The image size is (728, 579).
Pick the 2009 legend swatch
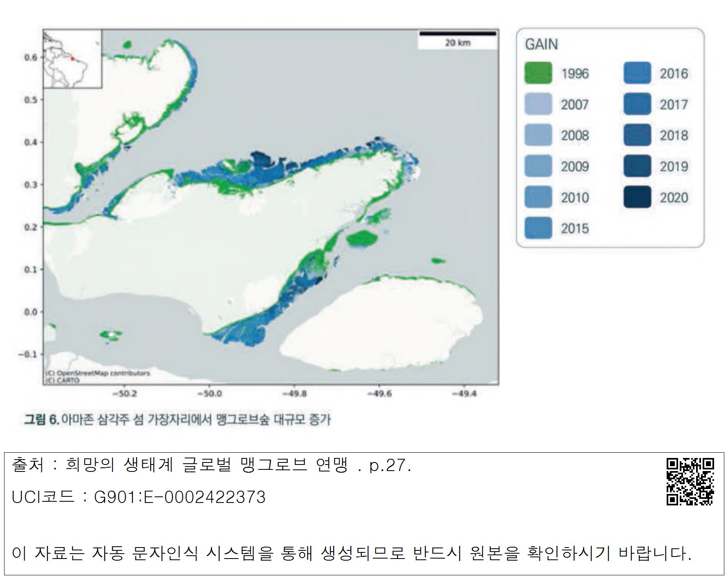click(538, 166)
